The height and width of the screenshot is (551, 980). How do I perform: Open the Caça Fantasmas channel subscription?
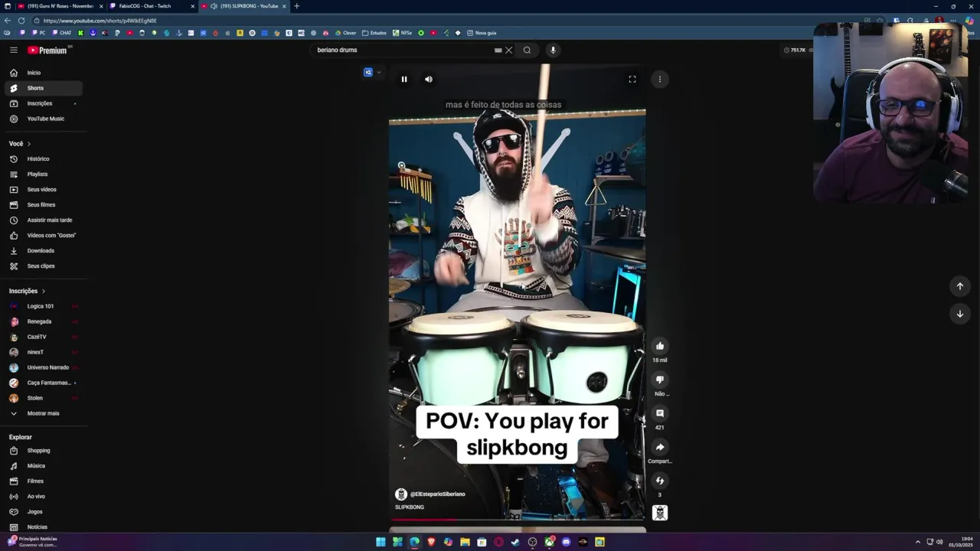(x=43, y=383)
